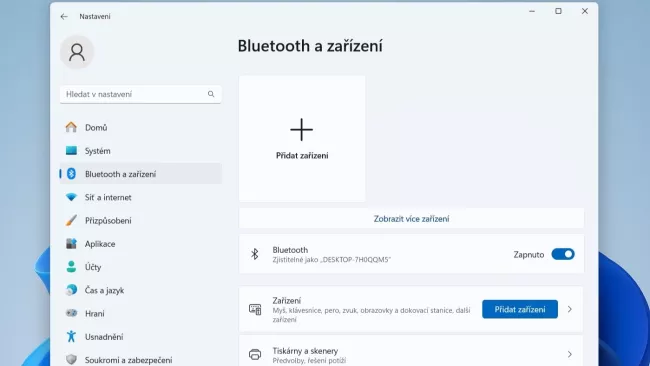Click the Tiskárny a skenery printer icon

point(255,354)
